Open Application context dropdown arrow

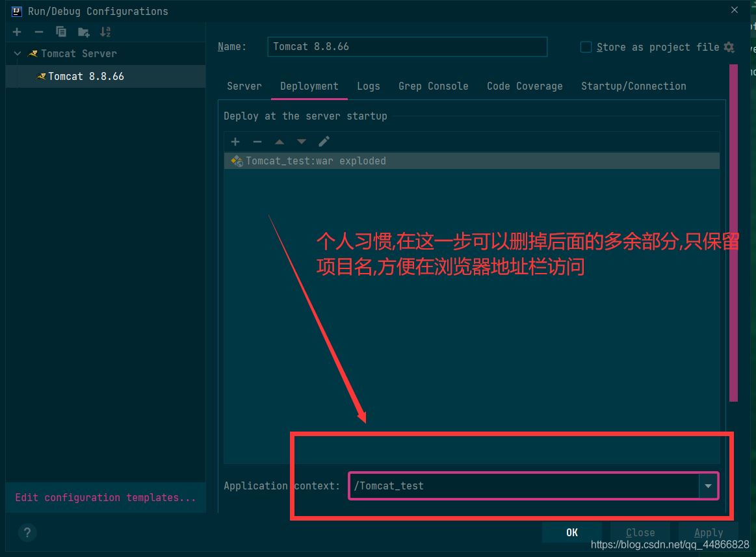(708, 486)
